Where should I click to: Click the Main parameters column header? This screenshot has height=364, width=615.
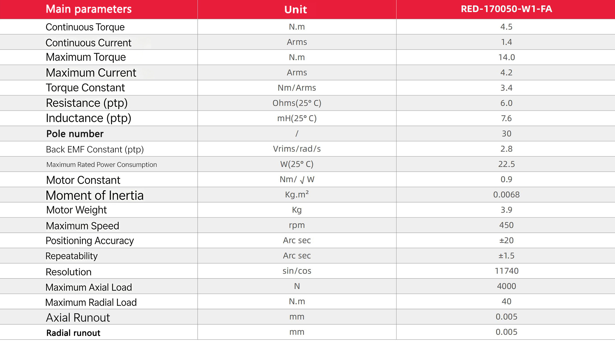pos(89,9)
